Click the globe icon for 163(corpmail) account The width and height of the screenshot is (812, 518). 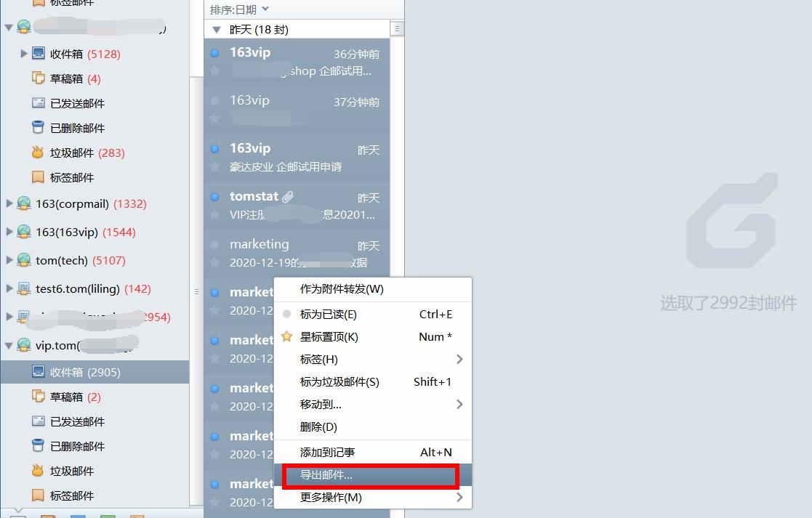24,204
